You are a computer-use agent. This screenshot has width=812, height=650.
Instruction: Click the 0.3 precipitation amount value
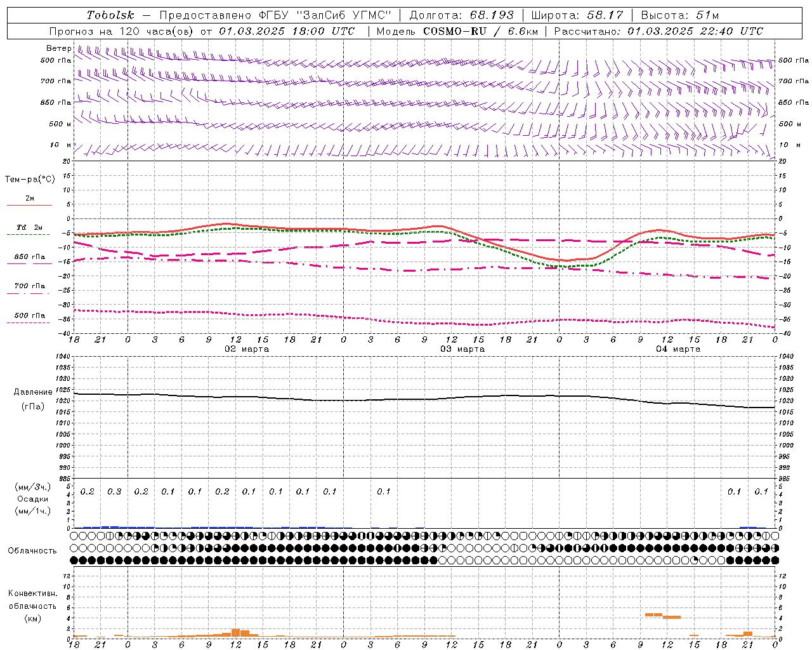[114, 491]
